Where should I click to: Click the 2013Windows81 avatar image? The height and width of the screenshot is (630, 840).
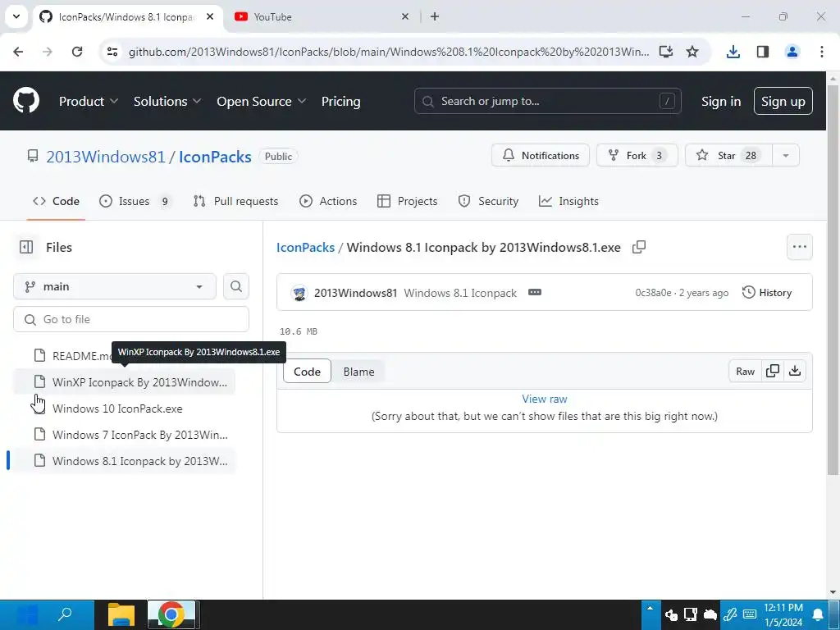[x=300, y=293]
